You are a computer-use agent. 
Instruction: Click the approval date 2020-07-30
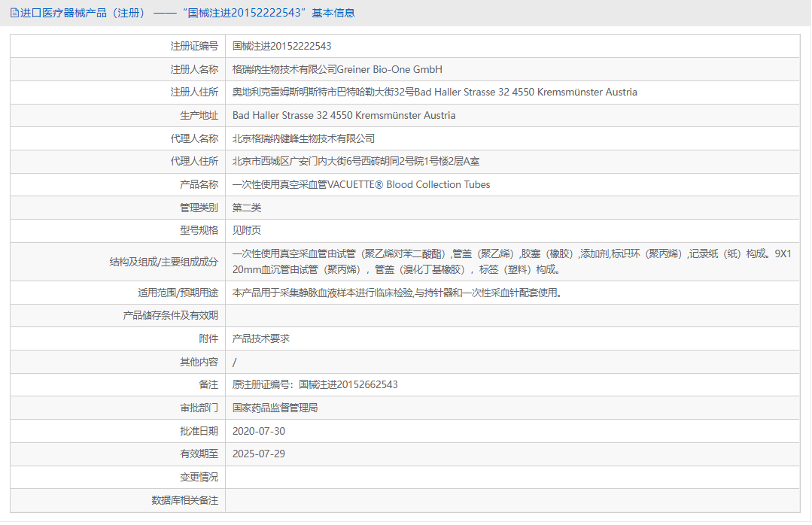tap(259, 431)
